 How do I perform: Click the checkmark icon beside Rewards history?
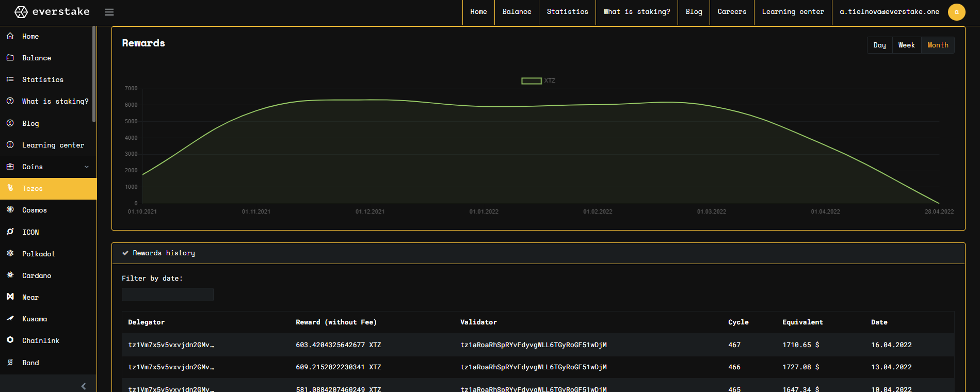pos(125,253)
